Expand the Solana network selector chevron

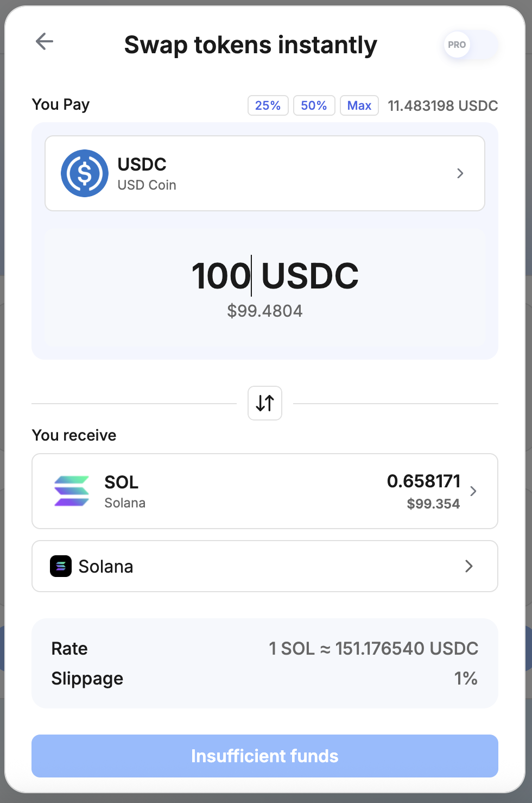469,566
